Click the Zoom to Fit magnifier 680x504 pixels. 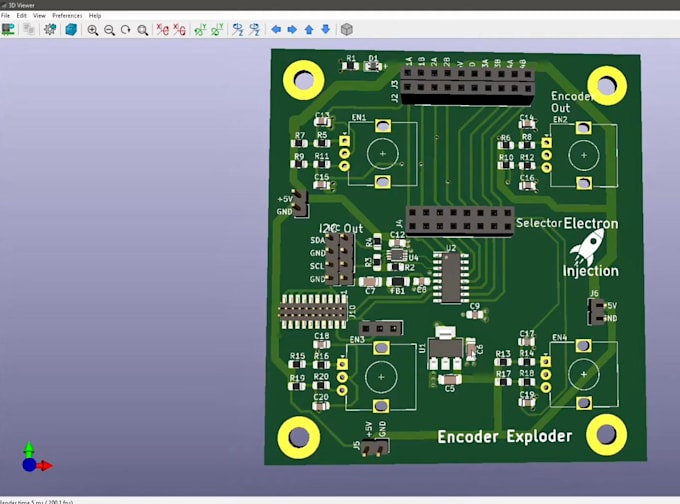click(142, 30)
